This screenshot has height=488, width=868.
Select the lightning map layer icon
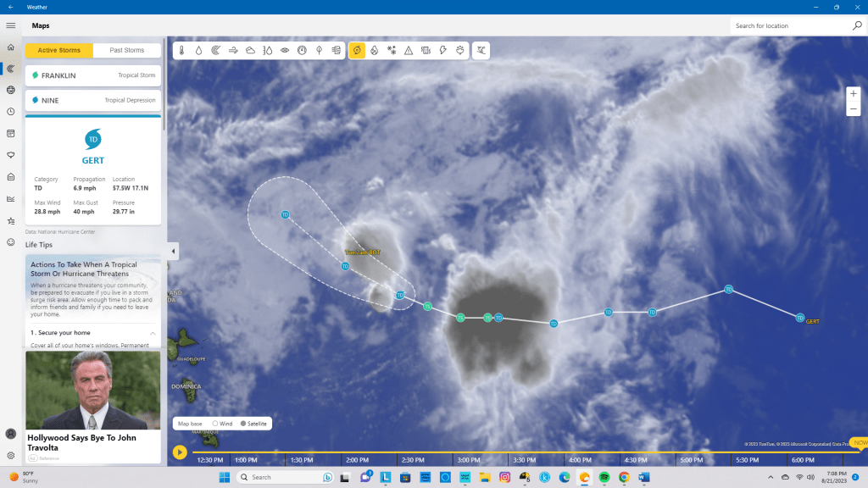click(442, 51)
